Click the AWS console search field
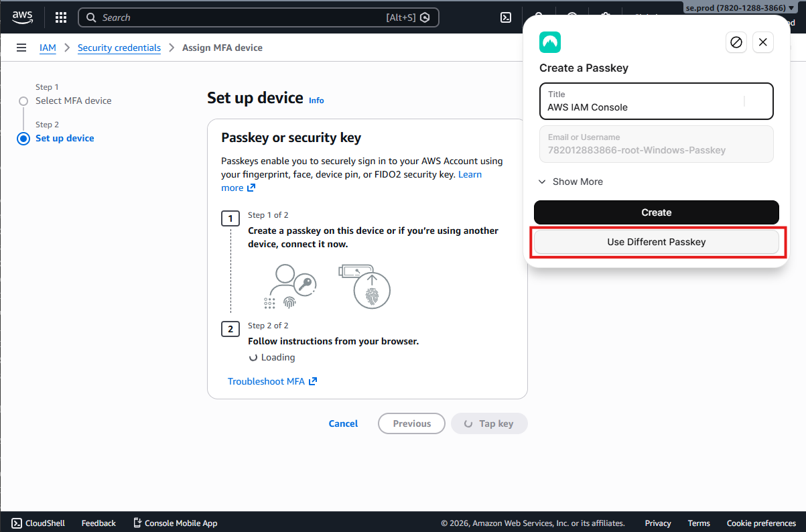This screenshot has height=532, width=806. pyautogui.click(x=259, y=17)
